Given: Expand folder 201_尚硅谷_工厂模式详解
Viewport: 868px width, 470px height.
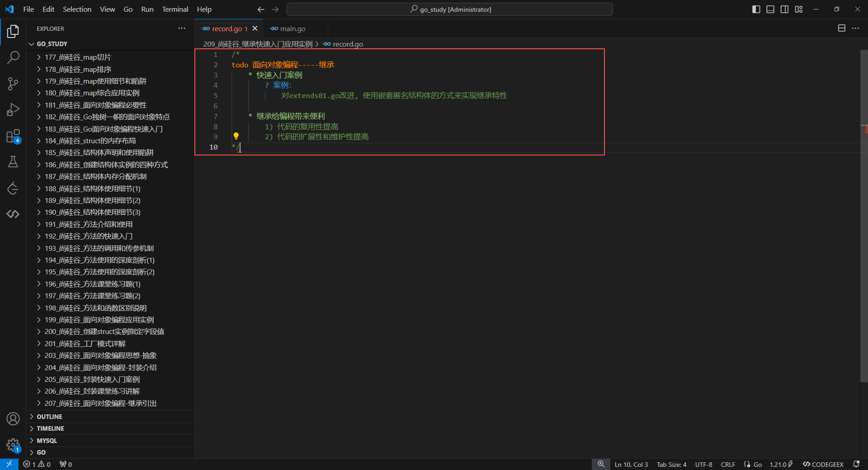Looking at the screenshot, I should pos(111,343).
